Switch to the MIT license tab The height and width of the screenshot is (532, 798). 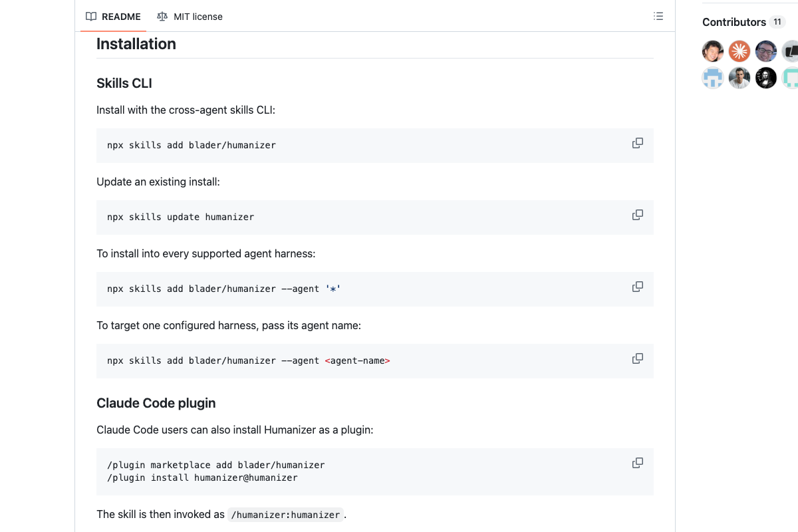pyautogui.click(x=190, y=17)
